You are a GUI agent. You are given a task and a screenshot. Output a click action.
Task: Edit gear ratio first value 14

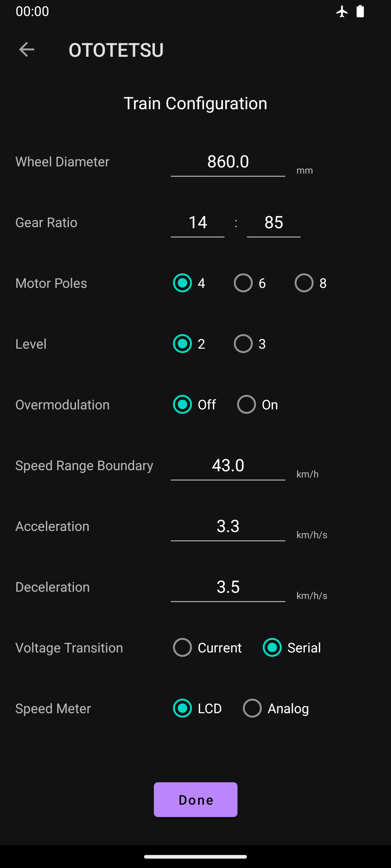[x=198, y=223]
